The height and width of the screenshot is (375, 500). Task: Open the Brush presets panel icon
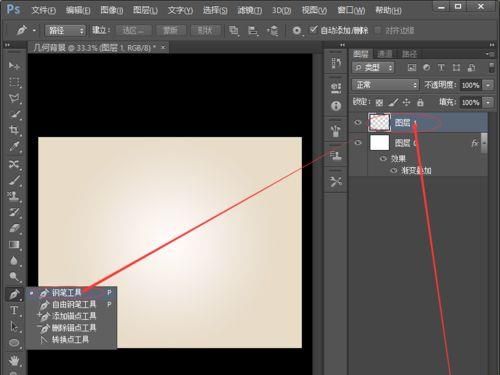pos(336,131)
